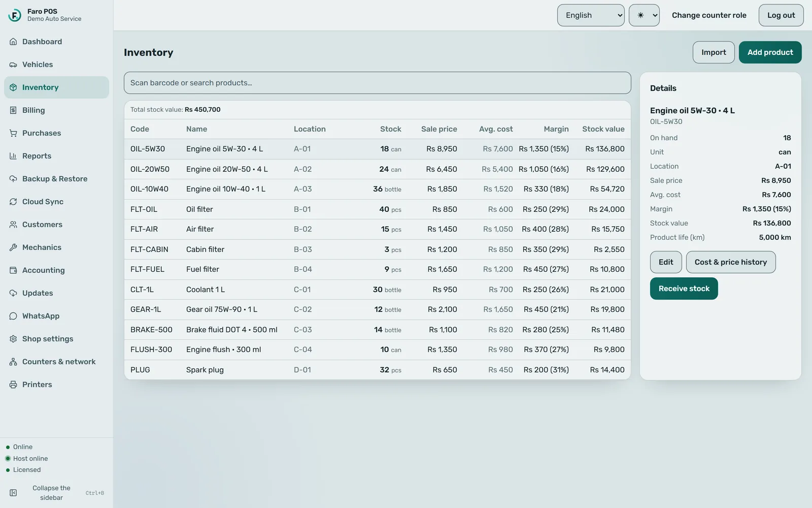The width and height of the screenshot is (812, 508).
Task: Click the GEAR-1L code cell
Action: [x=146, y=309]
